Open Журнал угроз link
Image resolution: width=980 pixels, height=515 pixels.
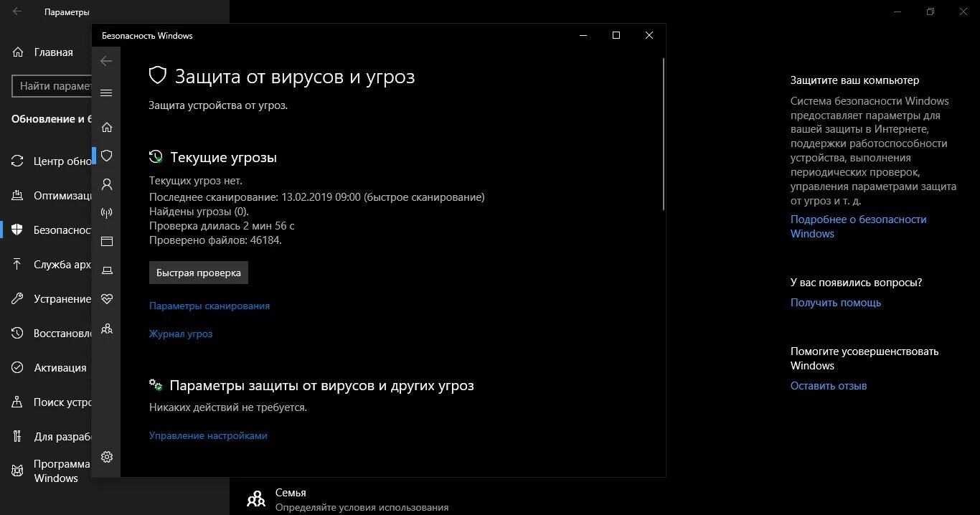tap(181, 334)
